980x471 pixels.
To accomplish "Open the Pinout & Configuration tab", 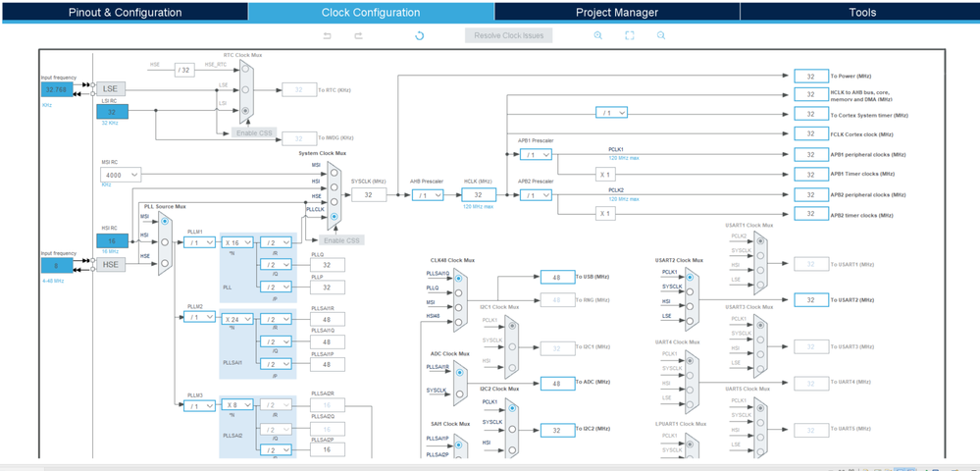I will [x=125, y=12].
